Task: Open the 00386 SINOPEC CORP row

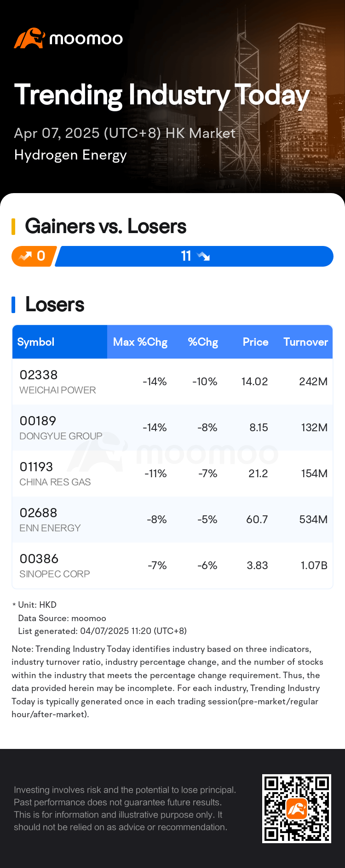Action: 172,565
